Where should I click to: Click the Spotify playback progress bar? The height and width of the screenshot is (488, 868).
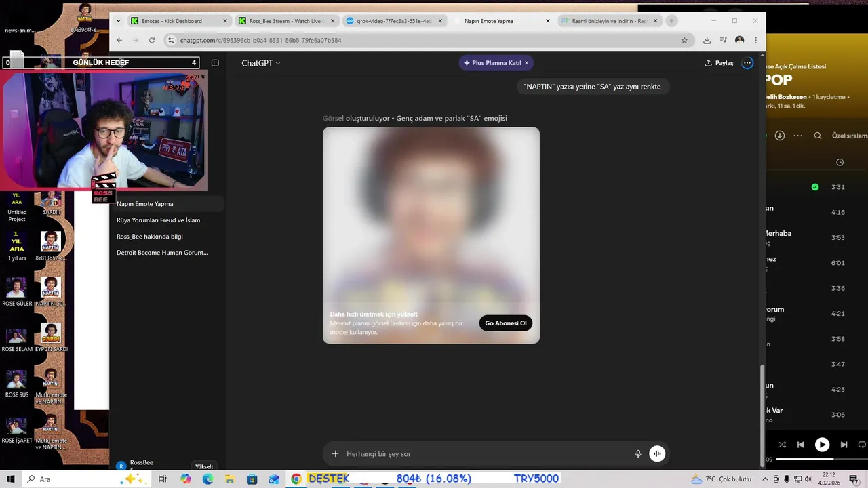click(822, 460)
